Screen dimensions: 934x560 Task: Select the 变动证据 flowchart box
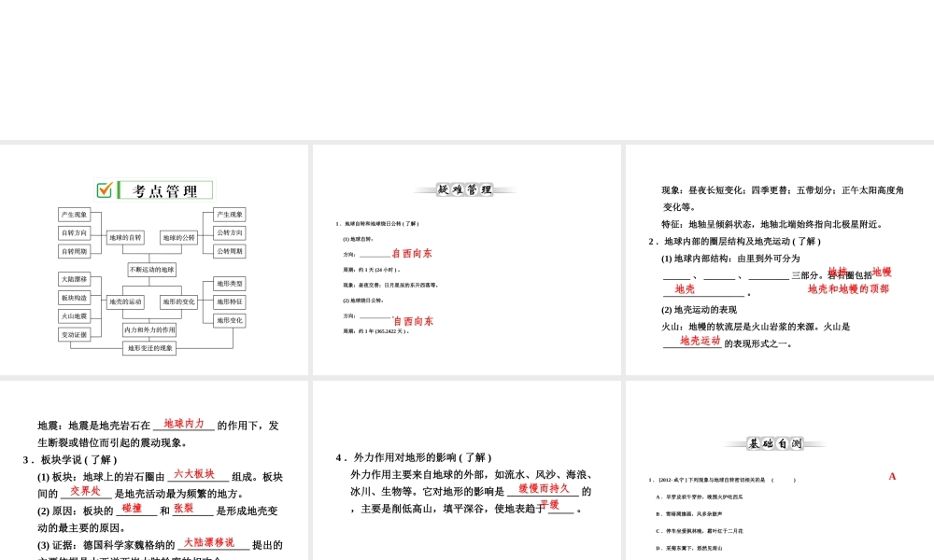point(75,334)
